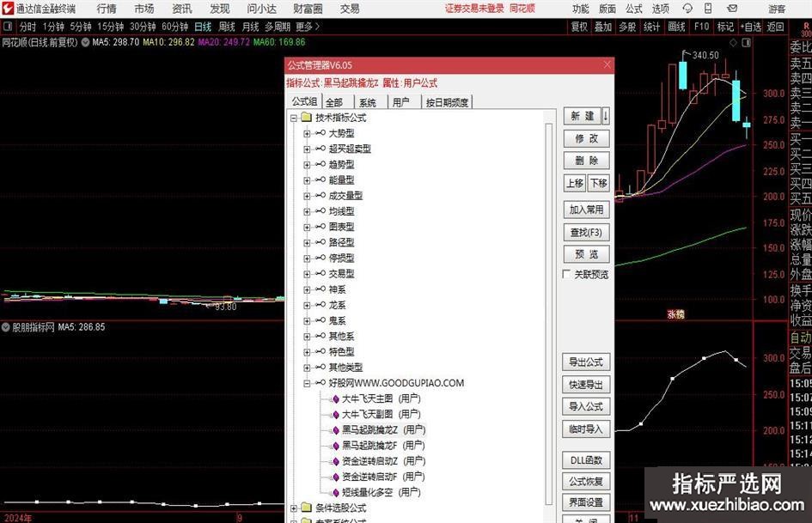Click the folder icon of 技术指标公式
Viewport: 812px width, 523px height.
tap(307, 118)
